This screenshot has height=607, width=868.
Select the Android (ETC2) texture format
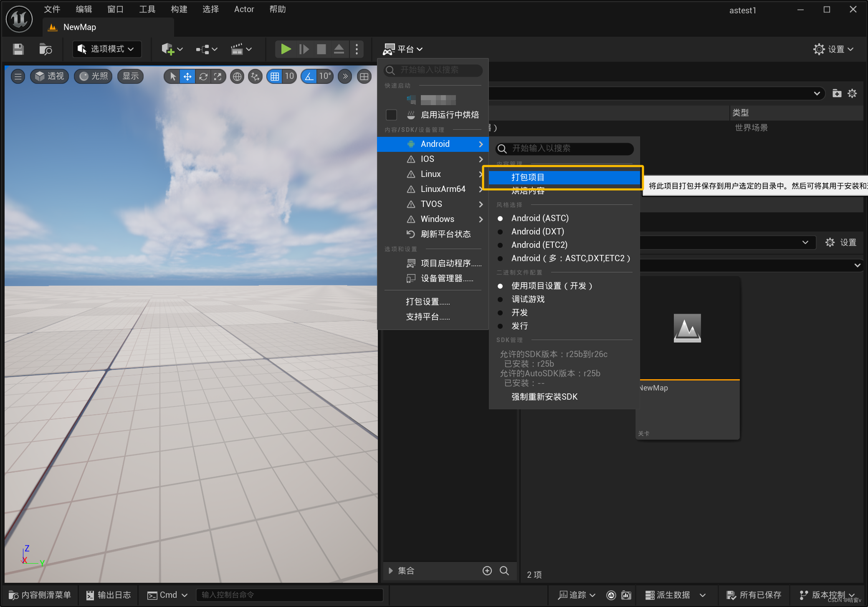pos(539,245)
